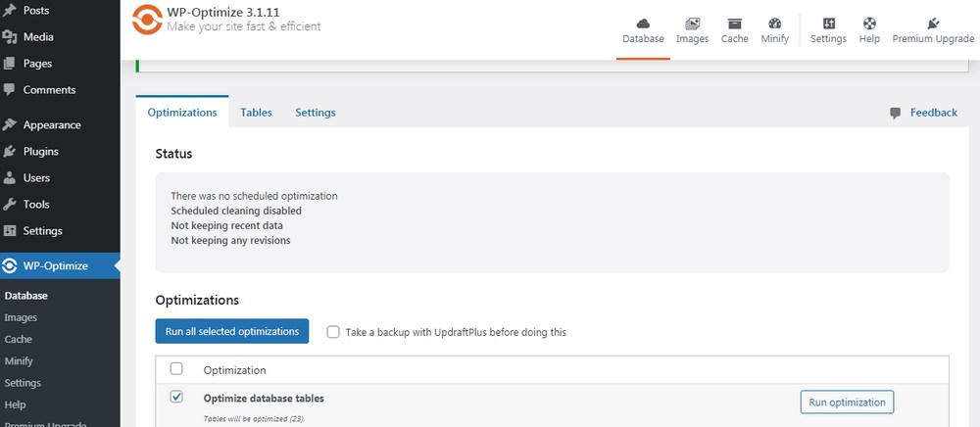Image resolution: width=980 pixels, height=427 pixels.
Task: Click the 'Status' section heading
Action: 173,154
